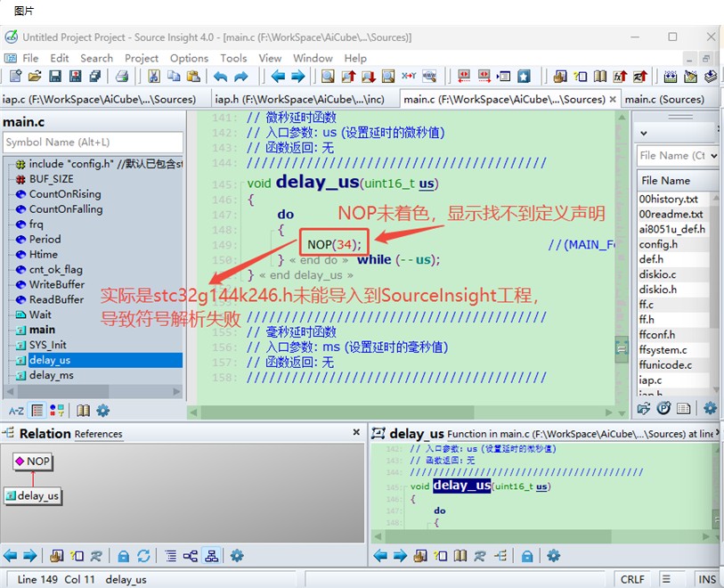Open the context window settings gear
The image size is (724, 588).
point(553,556)
